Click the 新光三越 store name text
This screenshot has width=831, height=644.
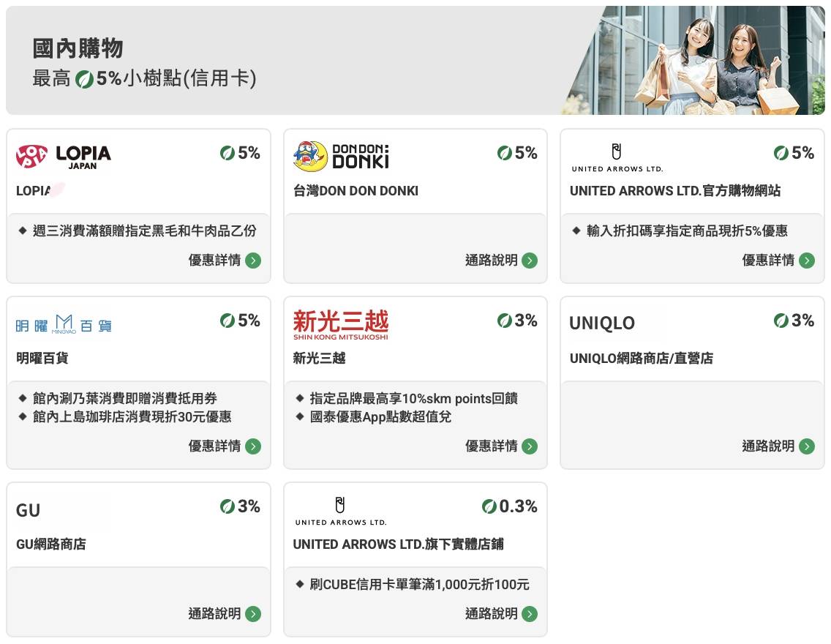point(319,359)
